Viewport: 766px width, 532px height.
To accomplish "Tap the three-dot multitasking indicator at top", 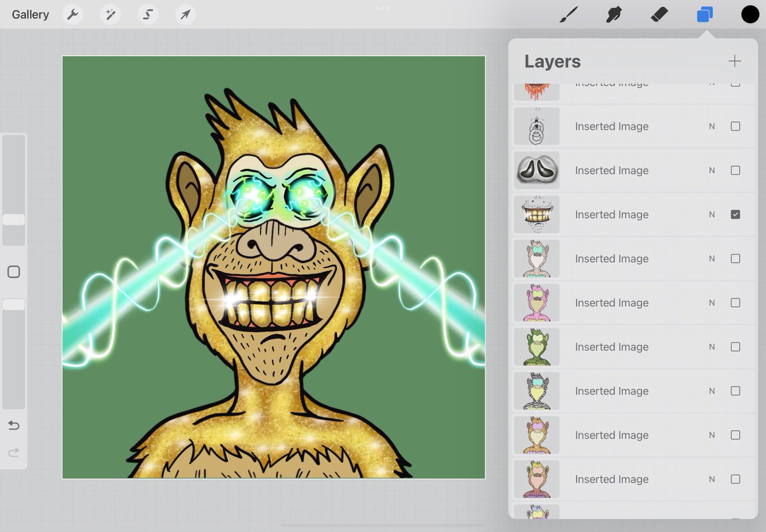I will (x=383, y=8).
